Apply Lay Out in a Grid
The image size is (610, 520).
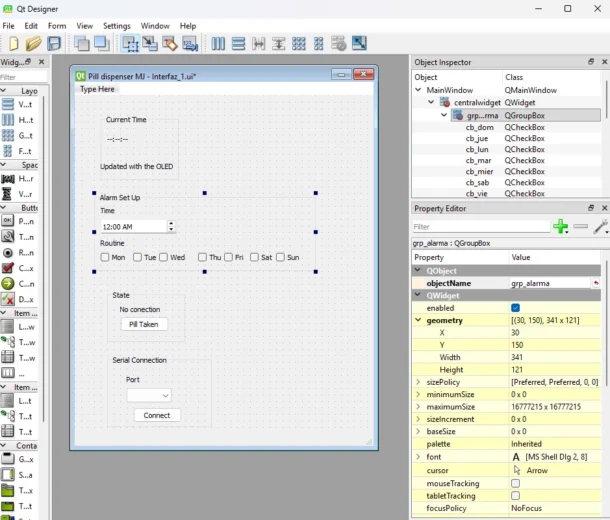298,43
